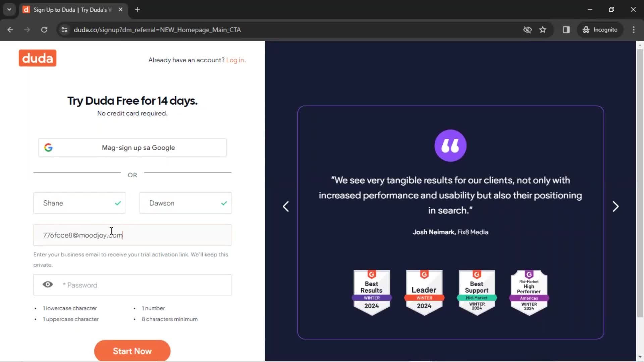Image resolution: width=644 pixels, height=362 pixels.
Task: Restore down the browser window
Action: (611, 10)
